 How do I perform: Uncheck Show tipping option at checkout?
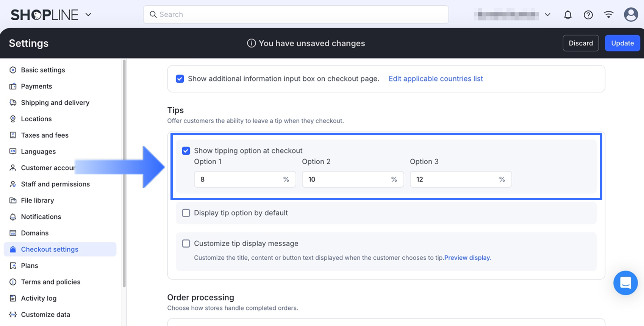186,151
